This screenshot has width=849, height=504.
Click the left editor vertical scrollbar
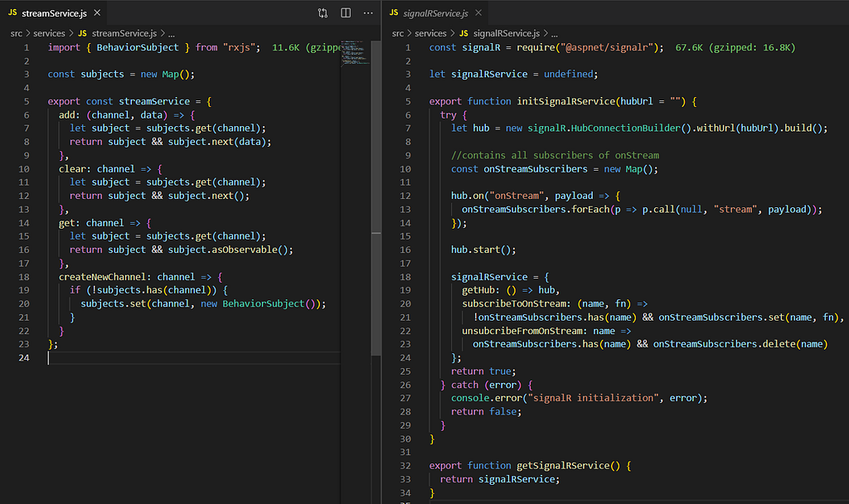click(x=376, y=197)
